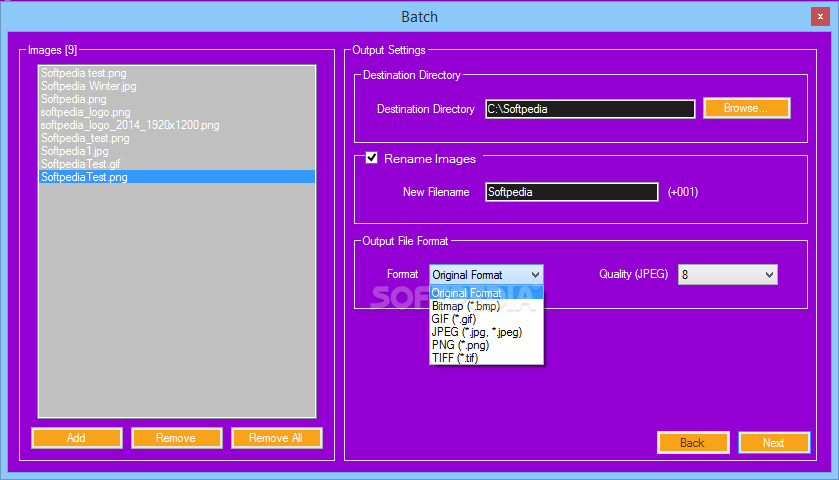Select softpedia_logo.png in the list
839x480 pixels.
(177, 112)
